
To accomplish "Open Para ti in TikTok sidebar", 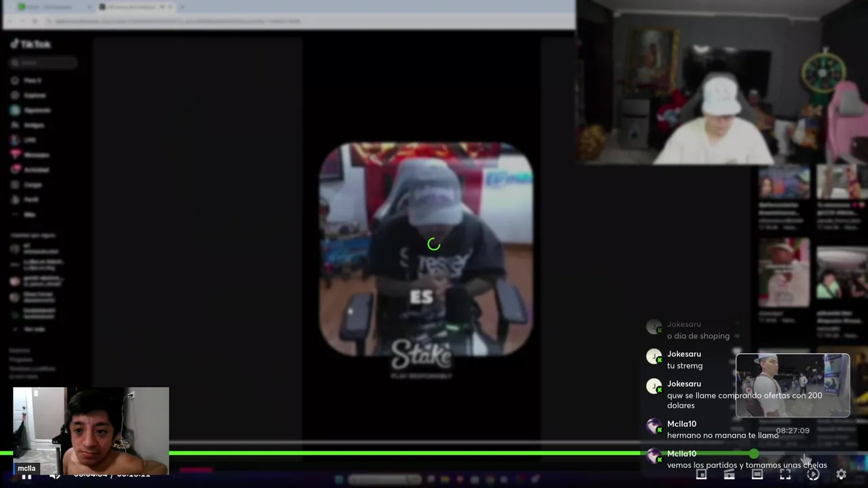I will [x=27, y=80].
